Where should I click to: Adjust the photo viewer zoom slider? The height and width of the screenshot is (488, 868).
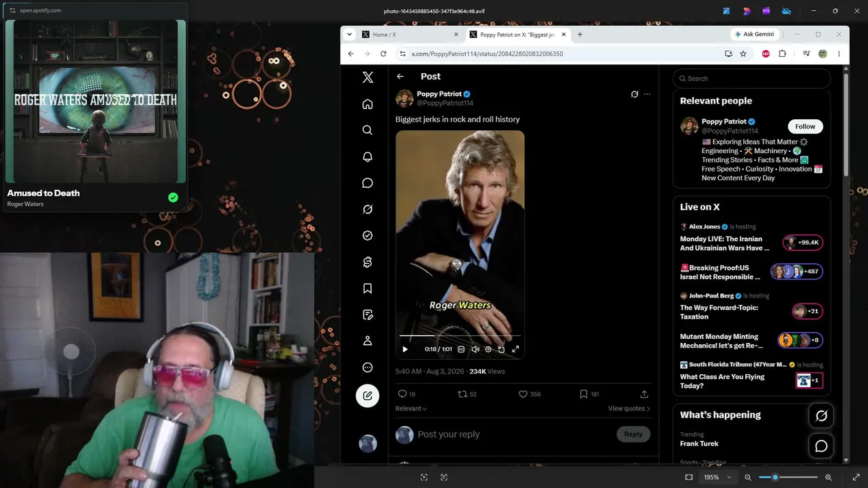click(x=787, y=477)
